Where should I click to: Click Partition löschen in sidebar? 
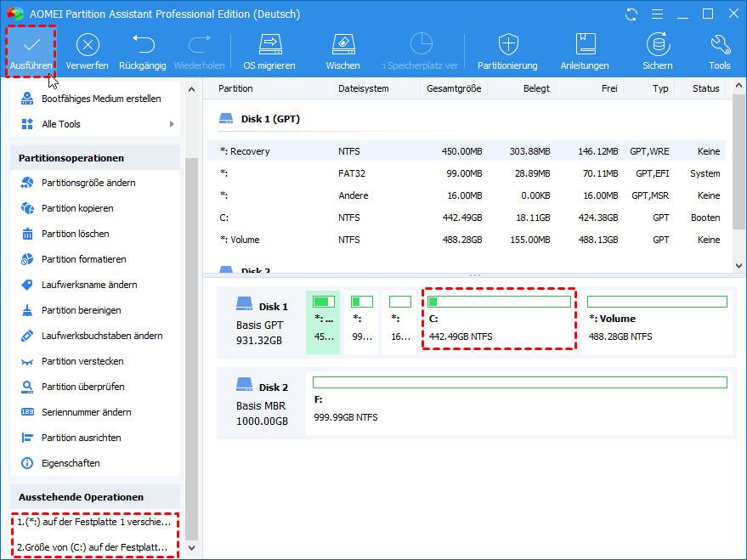tap(75, 234)
